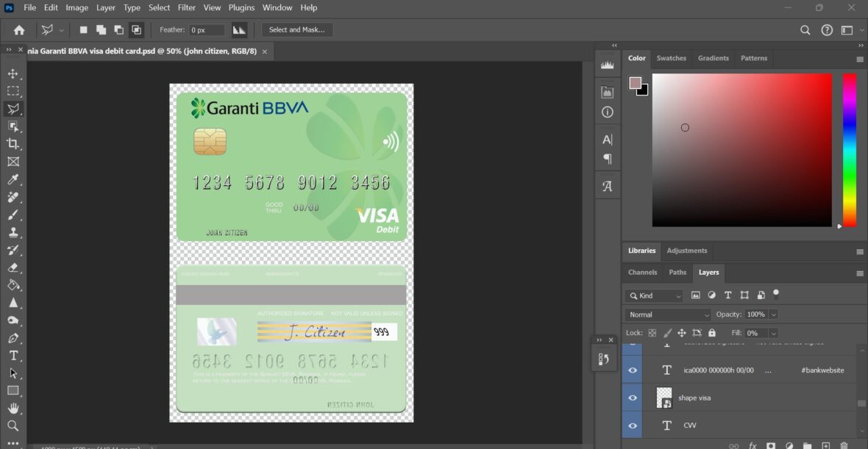Toggle the anti-alias option button
The height and width of the screenshot is (449, 868).
(x=239, y=30)
